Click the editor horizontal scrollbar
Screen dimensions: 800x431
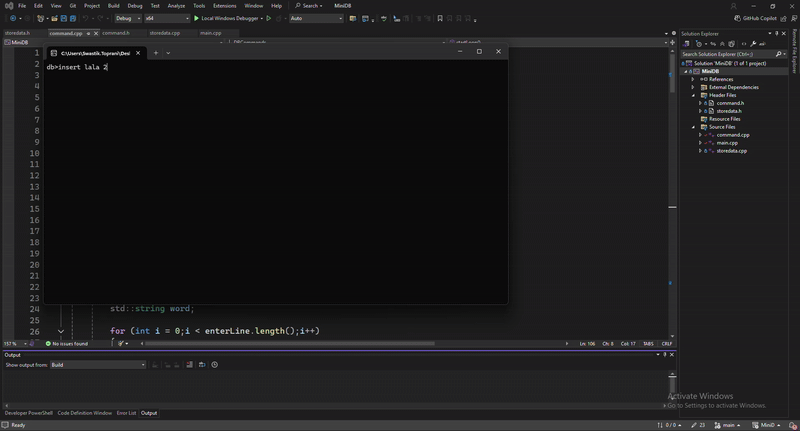click(300, 344)
